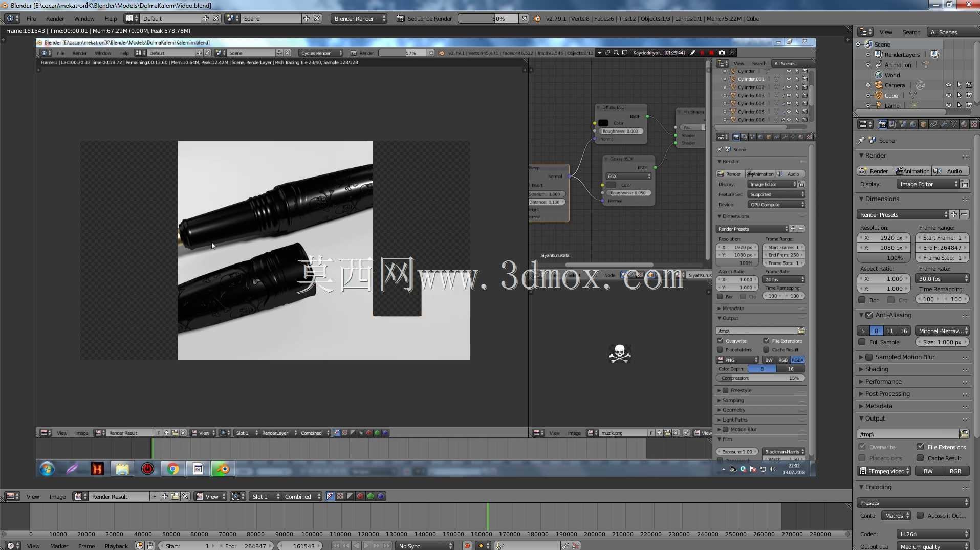Image resolution: width=980 pixels, height=550 pixels.
Task: Hide the Cube with its eye icon
Action: 949,96
